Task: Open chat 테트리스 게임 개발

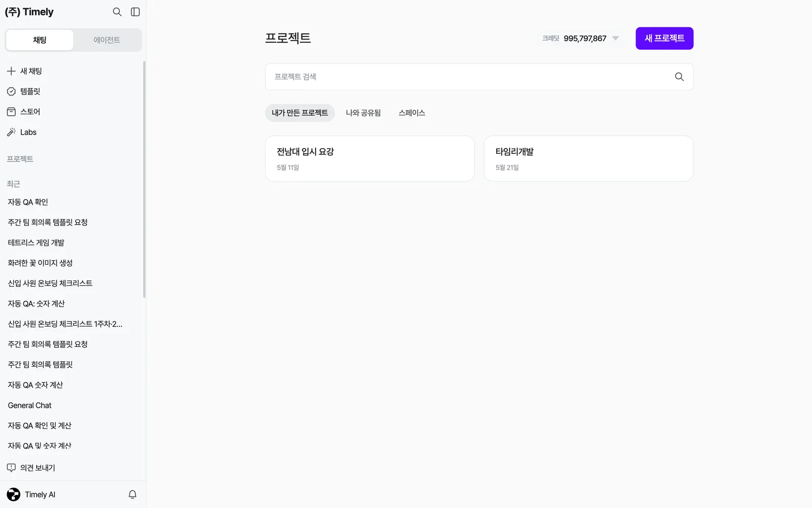Action: (71, 243)
